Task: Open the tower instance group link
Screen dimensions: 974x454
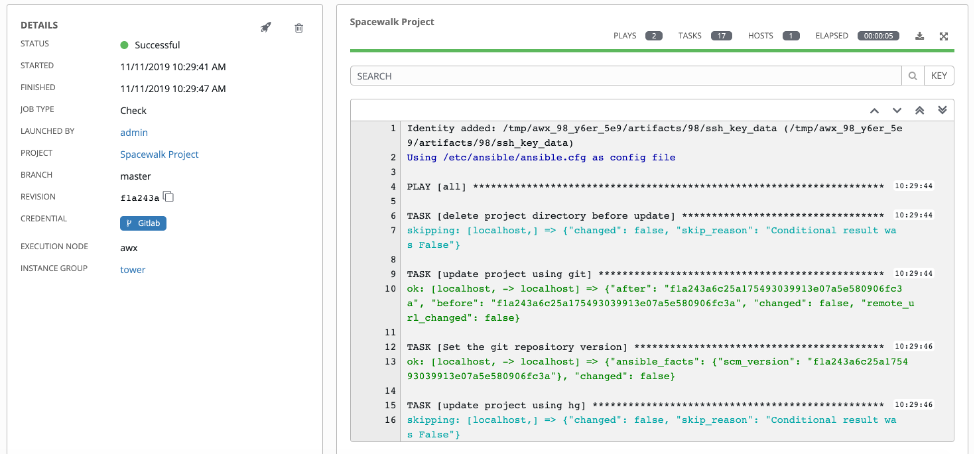Action: pyautogui.click(x=132, y=270)
